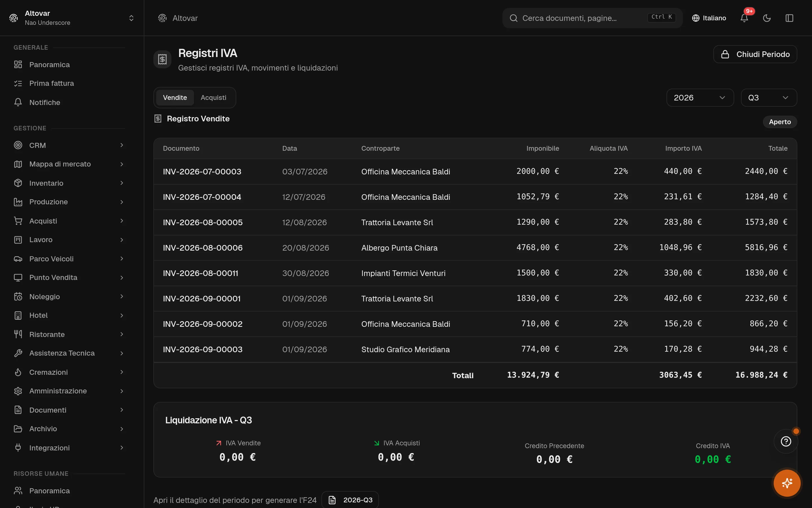Click the Archivio folder icon
The height and width of the screenshot is (508, 812).
pyautogui.click(x=18, y=429)
